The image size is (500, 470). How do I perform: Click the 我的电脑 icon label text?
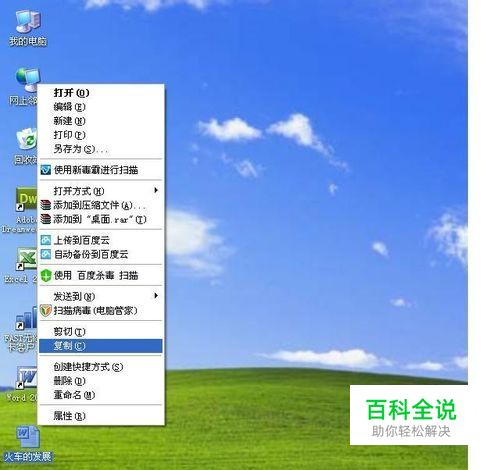28,41
